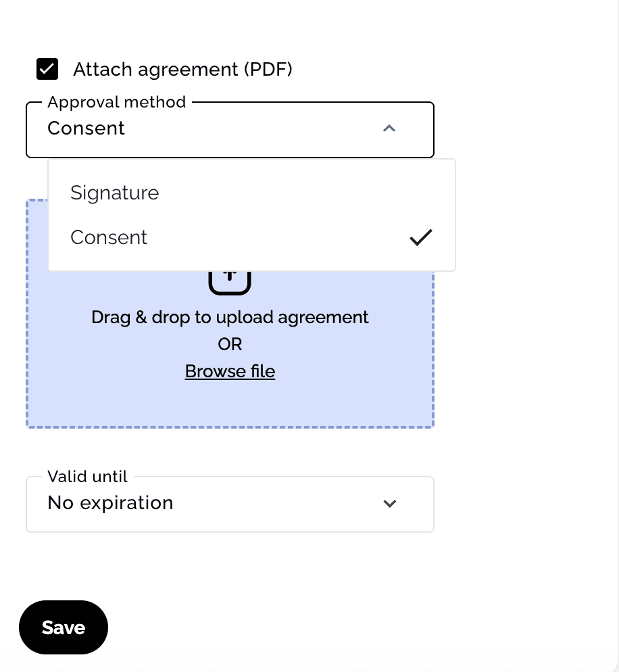Click the No expiration value text
Viewport: 619px width, 672px height.
click(111, 503)
